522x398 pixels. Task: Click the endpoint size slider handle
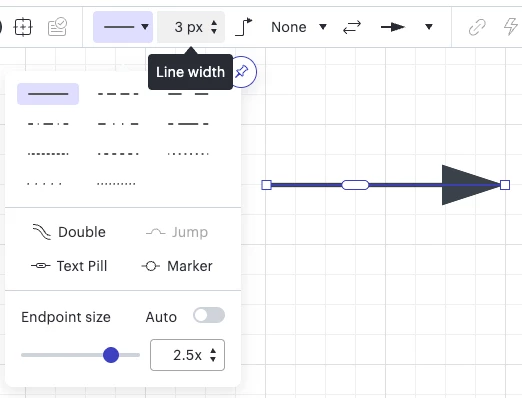point(111,355)
